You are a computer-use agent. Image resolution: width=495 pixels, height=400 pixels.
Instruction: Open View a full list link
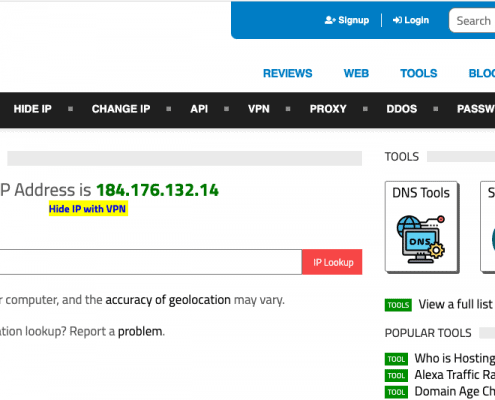pyautogui.click(x=455, y=304)
